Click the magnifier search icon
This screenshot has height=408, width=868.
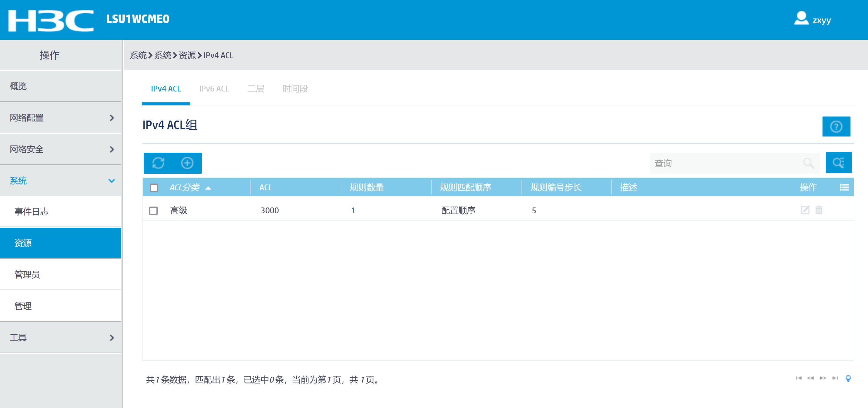(x=808, y=163)
